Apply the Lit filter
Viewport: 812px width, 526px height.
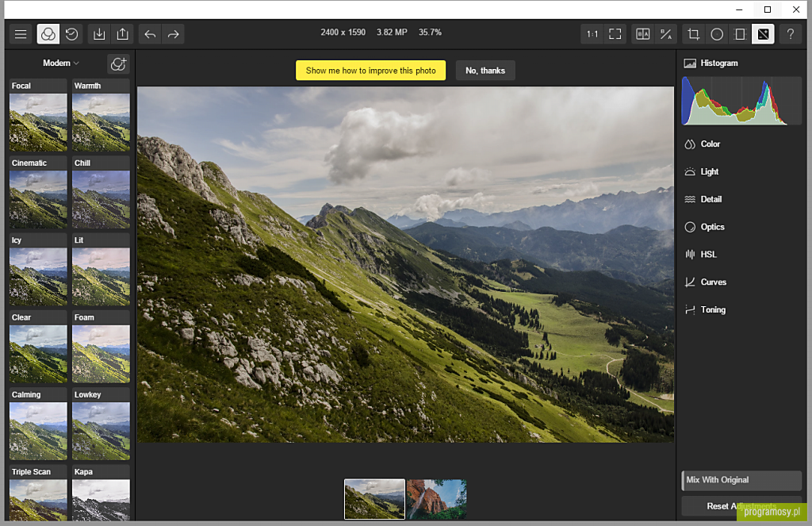point(101,270)
